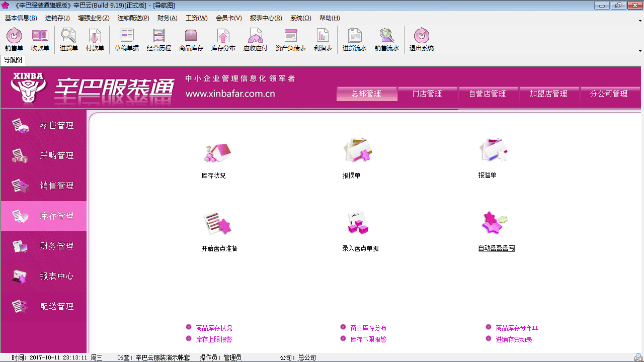Click the 账套：辛巴云服装演示帐套 status text
Viewport: 644px width, 362px height.
(x=153, y=357)
